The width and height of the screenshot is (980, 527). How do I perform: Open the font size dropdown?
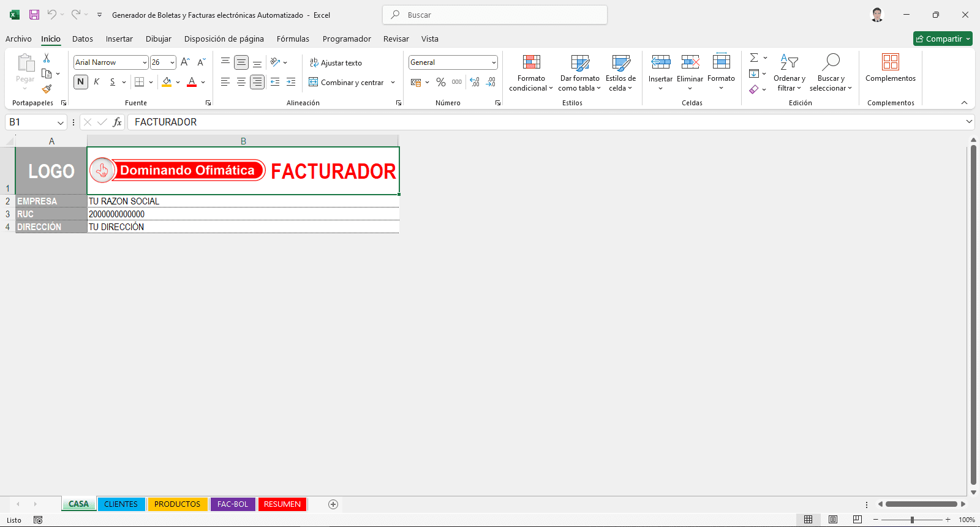(173, 62)
